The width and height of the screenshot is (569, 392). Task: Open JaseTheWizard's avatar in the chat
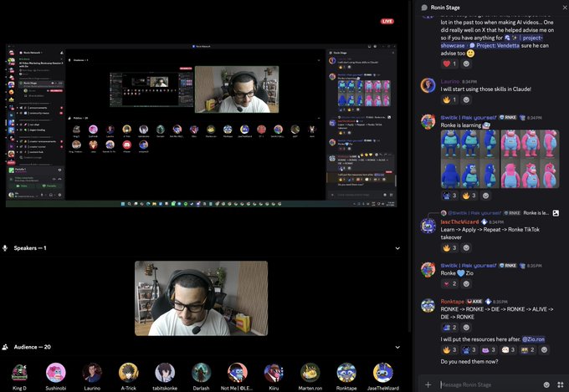click(428, 226)
